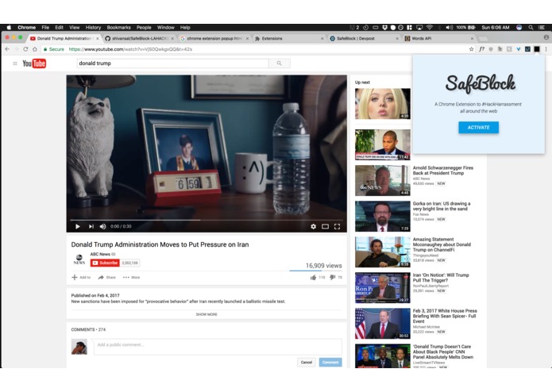
Task: Open Spotlight search in menu bar
Action: 531,28
